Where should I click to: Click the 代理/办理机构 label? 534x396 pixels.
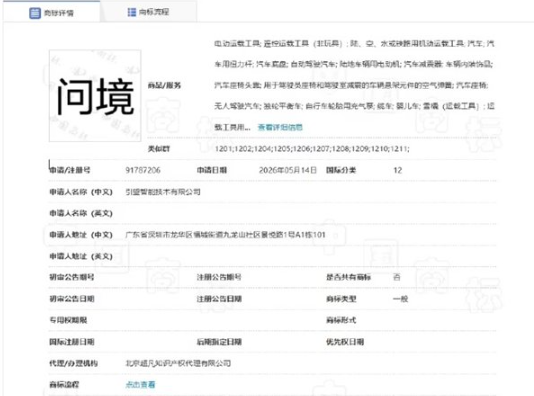pos(74,363)
